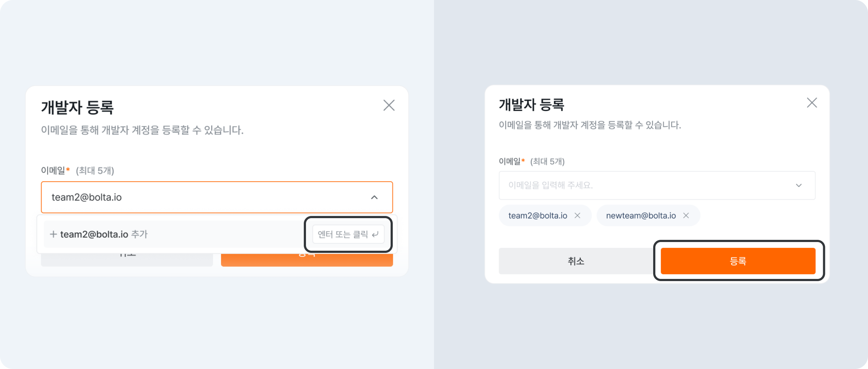This screenshot has height=369, width=868.
Task: Expand the email dropdown in the right dialog
Action: coord(799,185)
